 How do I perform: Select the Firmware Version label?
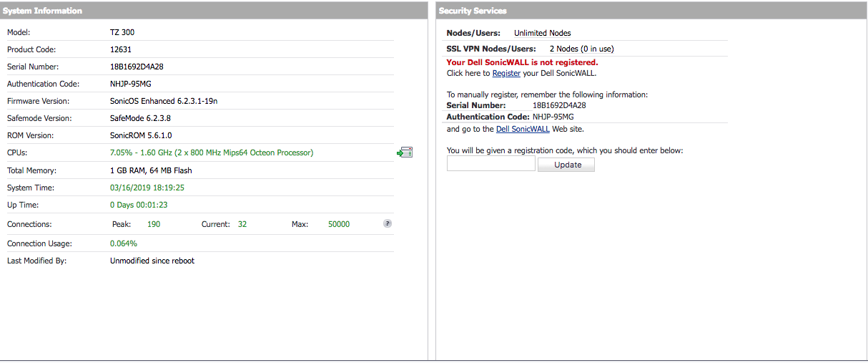point(39,101)
